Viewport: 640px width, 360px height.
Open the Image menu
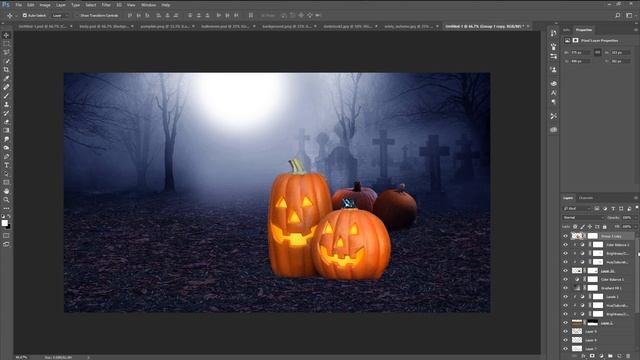(x=45, y=5)
